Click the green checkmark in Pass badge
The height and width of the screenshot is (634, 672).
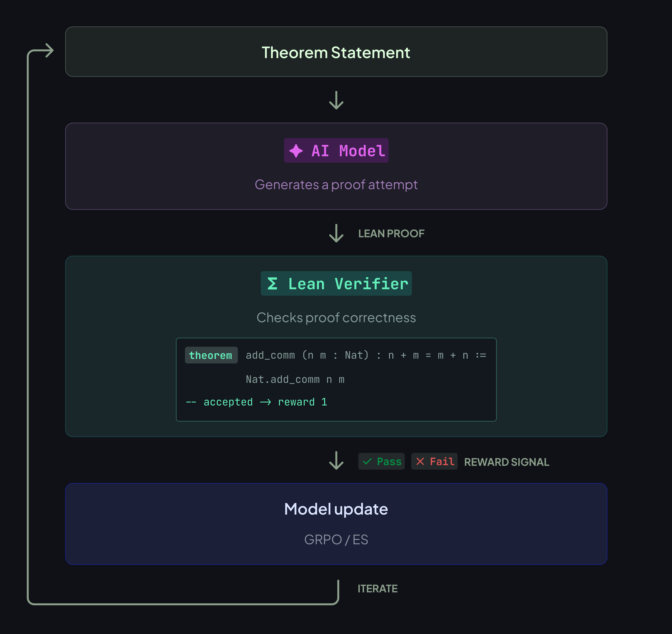point(367,462)
